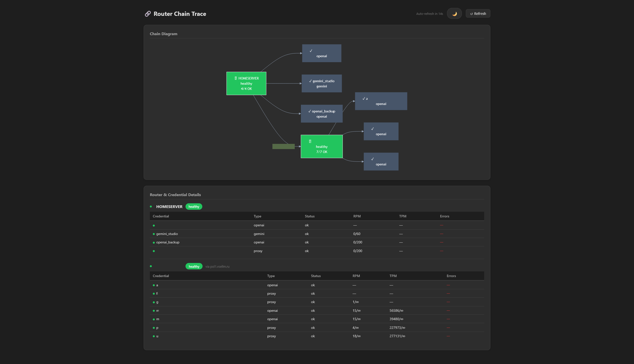The height and width of the screenshot is (364, 634).
Task: Click the gemini_studio row in the HOMESERVER table
Action: (x=317, y=234)
